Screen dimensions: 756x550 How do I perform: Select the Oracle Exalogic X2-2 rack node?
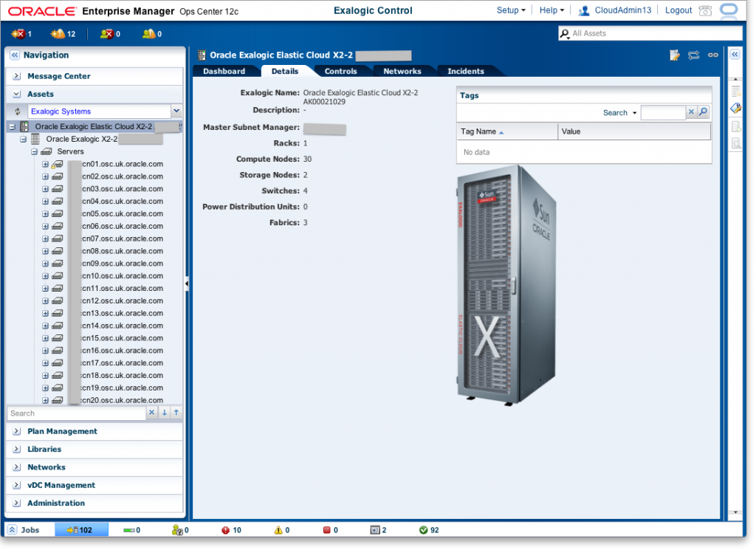click(81, 140)
